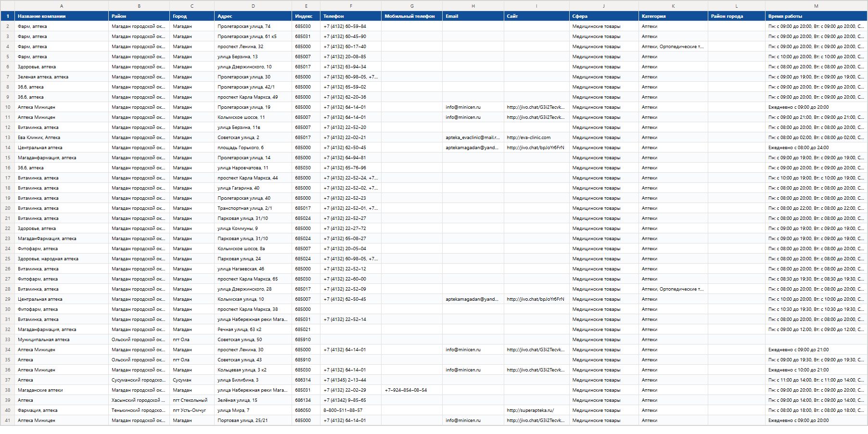Click the 'Город' header cell

coord(192,16)
